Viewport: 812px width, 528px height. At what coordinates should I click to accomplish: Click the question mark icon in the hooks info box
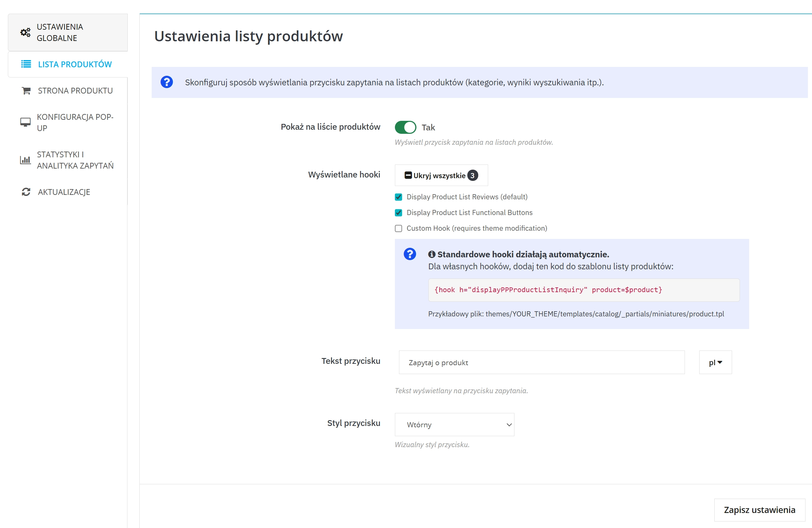[410, 254]
